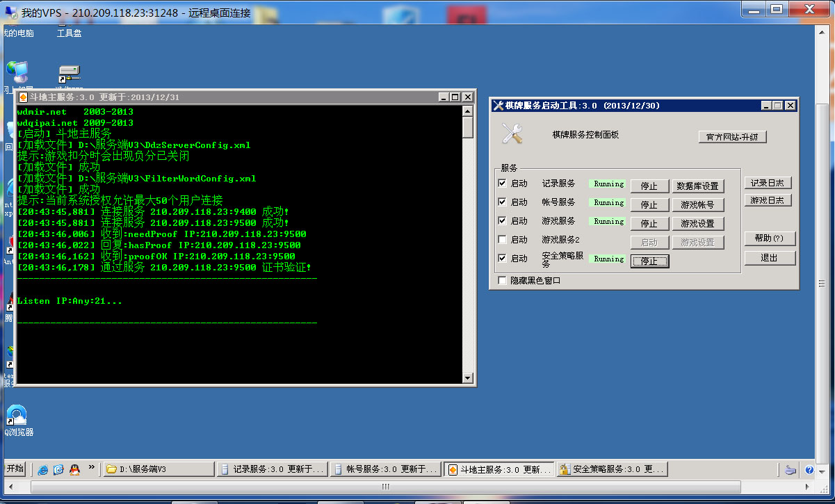The image size is (835, 504).
Task: Open 游戏设置 for 游戏服务
Action: click(x=697, y=224)
